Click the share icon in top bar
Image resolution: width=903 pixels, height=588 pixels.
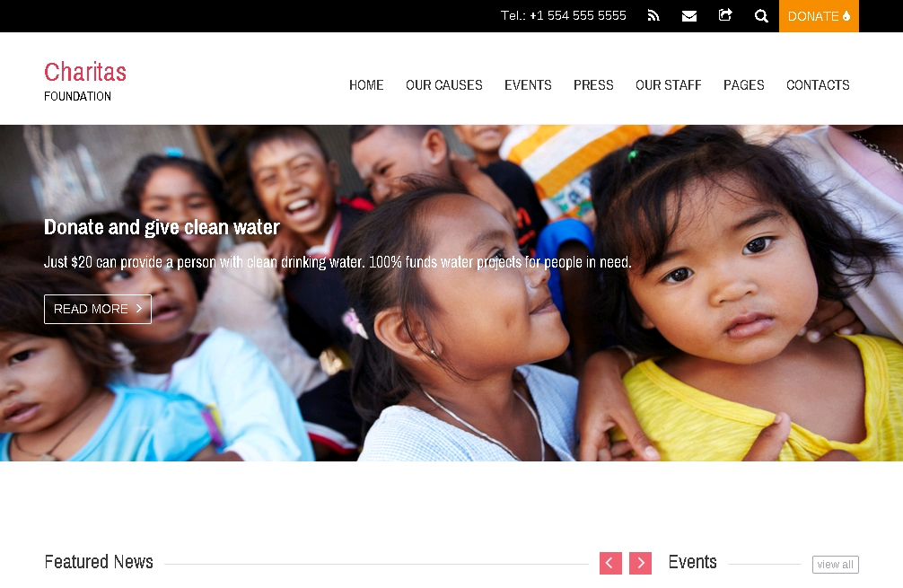725,15
